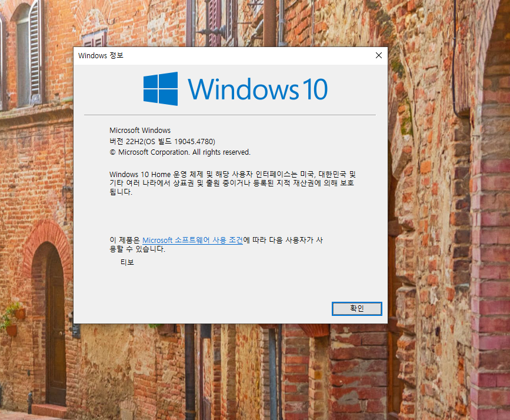Click the 'Windows 정보' title text
Image resolution: width=510 pixels, height=420 pixels.
click(101, 56)
